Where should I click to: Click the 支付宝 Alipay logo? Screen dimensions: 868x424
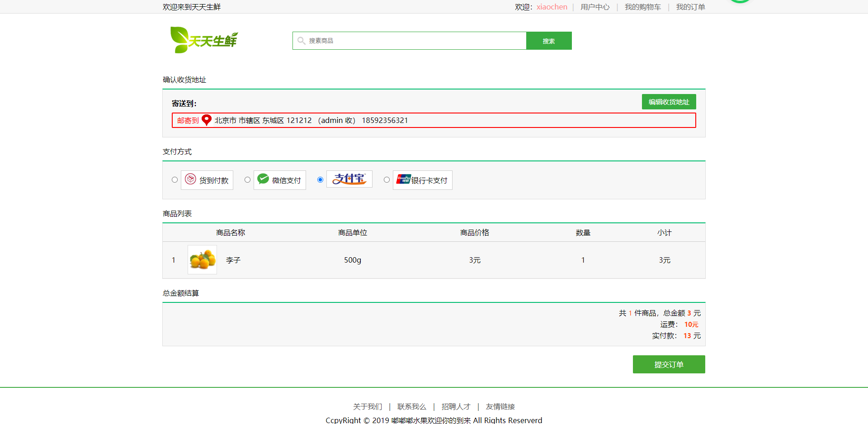point(349,179)
